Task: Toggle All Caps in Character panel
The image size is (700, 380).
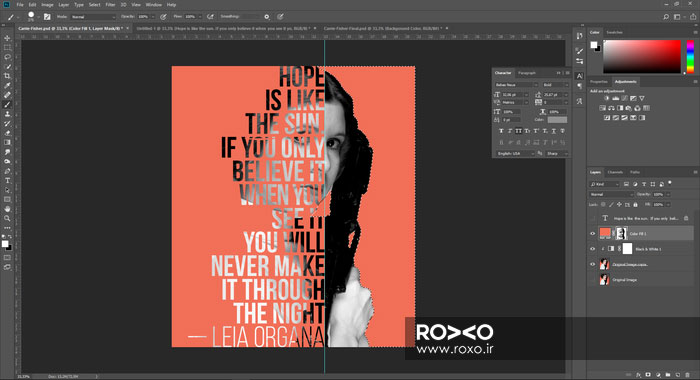Action: (518, 131)
